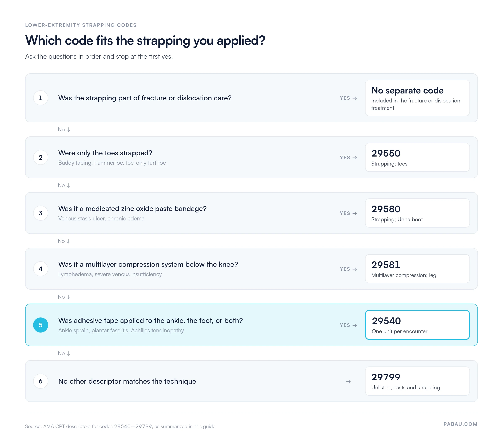
Task: Follow the No arrow below question 3
Action: click(x=64, y=241)
